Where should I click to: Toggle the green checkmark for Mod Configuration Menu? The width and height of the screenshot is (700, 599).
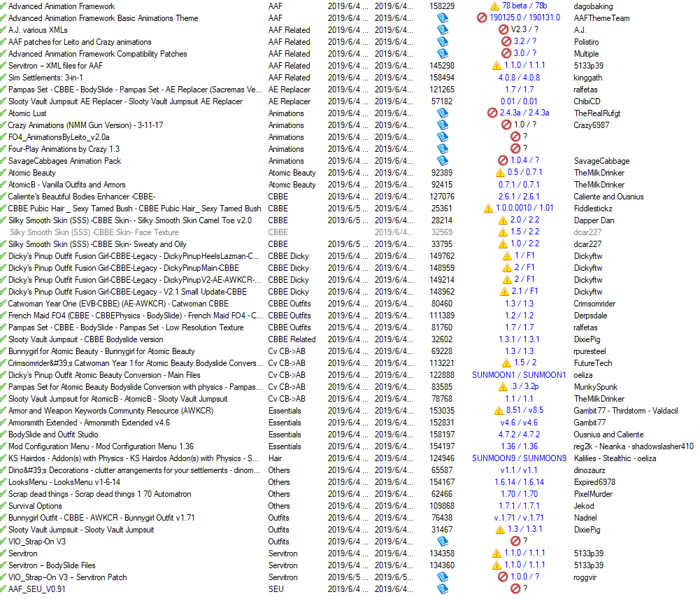pyautogui.click(x=3, y=446)
